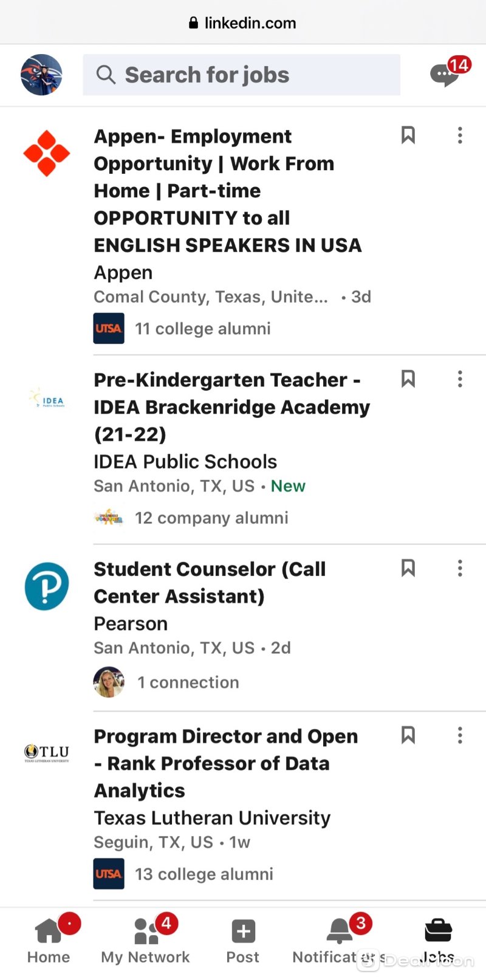Open Texas Lutheran University company name

[x=212, y=818]
